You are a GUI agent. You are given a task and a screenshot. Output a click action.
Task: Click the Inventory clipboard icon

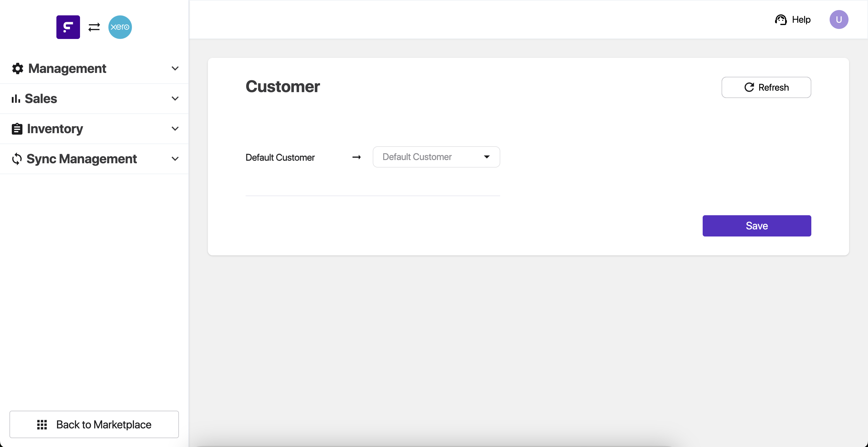17,129
